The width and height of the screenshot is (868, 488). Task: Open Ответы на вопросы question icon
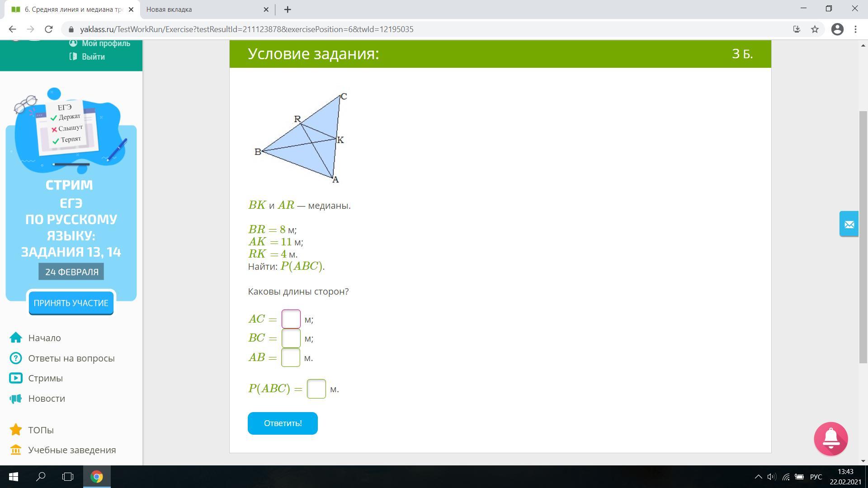coord(16,358)
